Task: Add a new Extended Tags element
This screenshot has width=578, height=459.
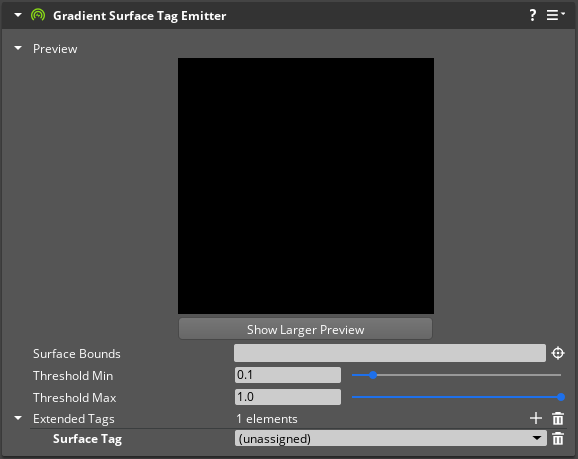Action: click(536, 418)
